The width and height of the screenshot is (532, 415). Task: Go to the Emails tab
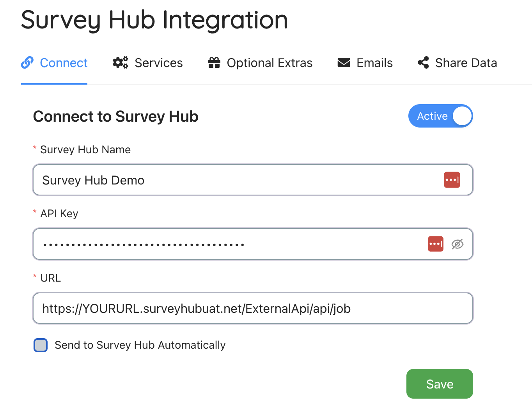click(374, 63)
